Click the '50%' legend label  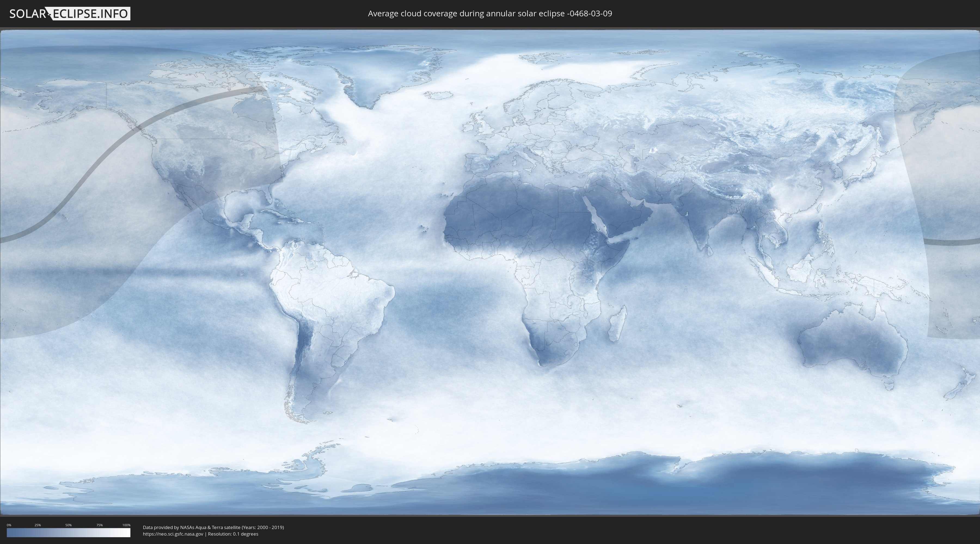(x=69, y=525)
